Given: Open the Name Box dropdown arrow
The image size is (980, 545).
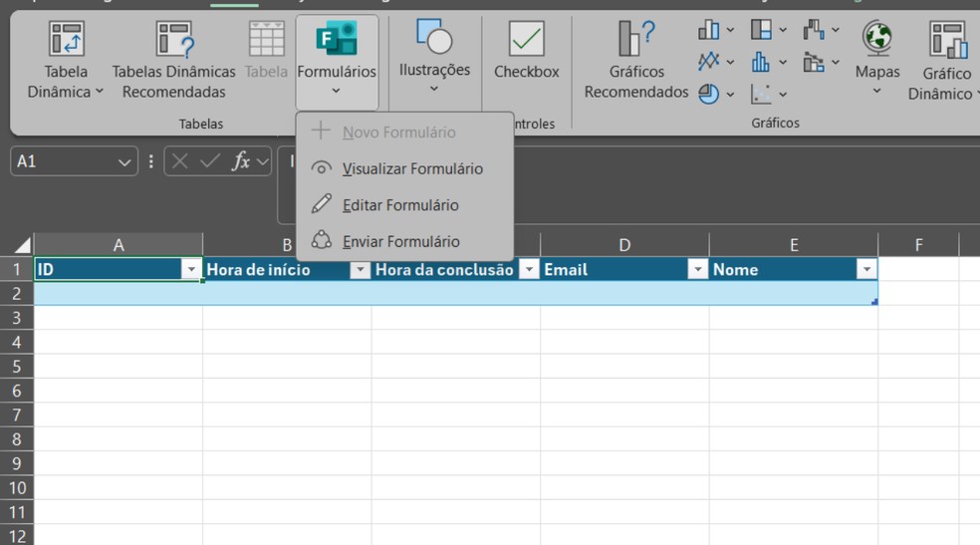Looking at the screenshot, I should (x=124, y=162).
